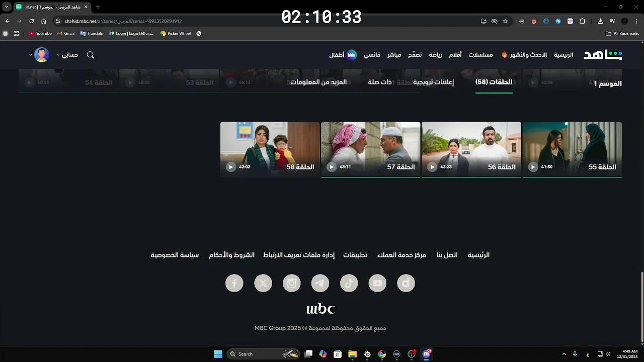The image size is (644, 362).
Task: Open the الحلقات (58) tab
Action: tap(494, 82)
